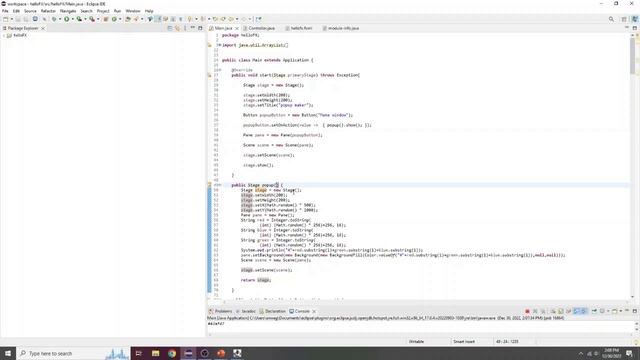This screenshot has height=360, width=640.
Task: Open Package Explorer View Menu dots
Action: coord(185,28)
